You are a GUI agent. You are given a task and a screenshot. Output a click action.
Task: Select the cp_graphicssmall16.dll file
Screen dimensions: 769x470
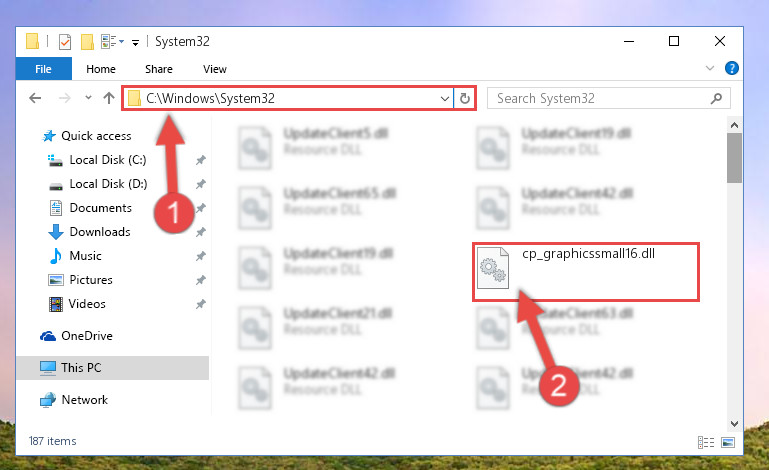[566, 268]
